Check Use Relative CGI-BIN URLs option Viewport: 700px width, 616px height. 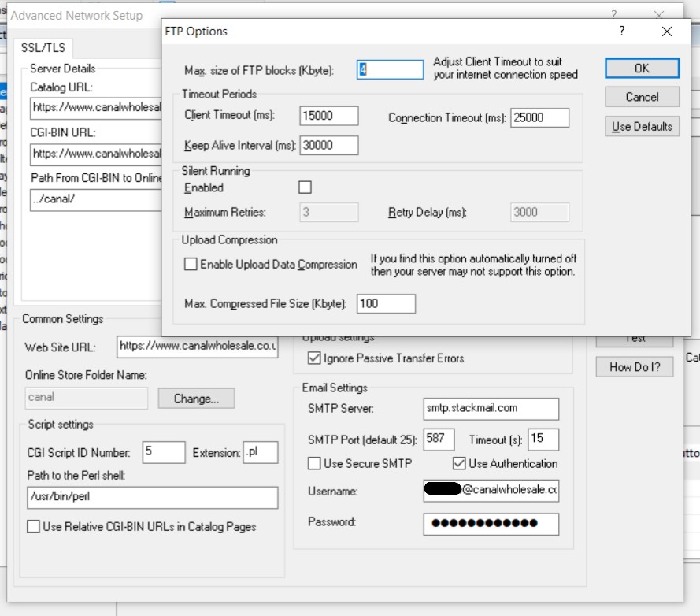click(x=34, y=527)
